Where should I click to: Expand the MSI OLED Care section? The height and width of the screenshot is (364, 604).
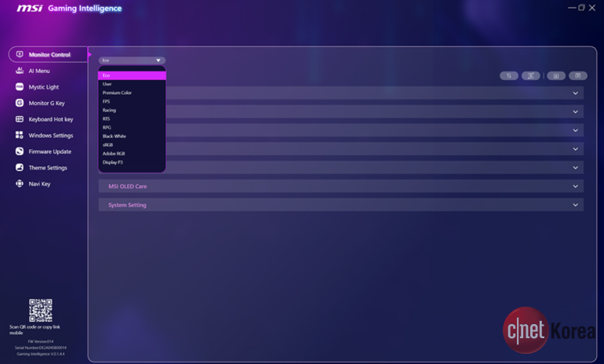pyautogui.click(x=575, y=187)
